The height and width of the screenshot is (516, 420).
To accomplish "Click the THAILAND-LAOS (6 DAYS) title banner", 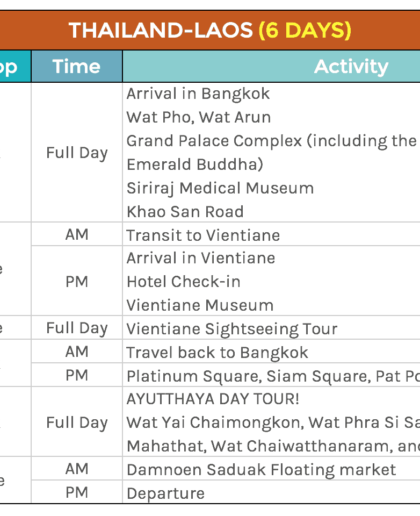I will click(x=210, y=30).
